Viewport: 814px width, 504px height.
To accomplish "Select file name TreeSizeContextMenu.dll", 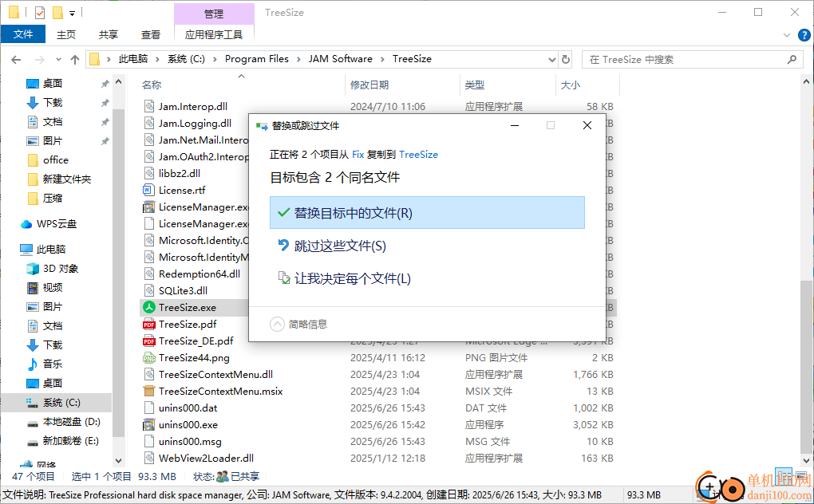I will click(215, 374).
